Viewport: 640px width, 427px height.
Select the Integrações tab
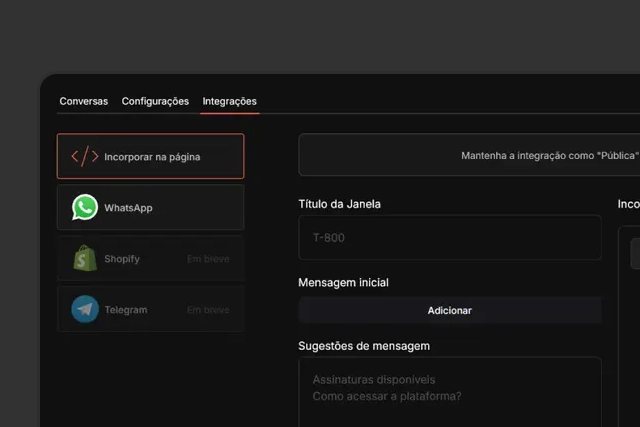(229, 101)
